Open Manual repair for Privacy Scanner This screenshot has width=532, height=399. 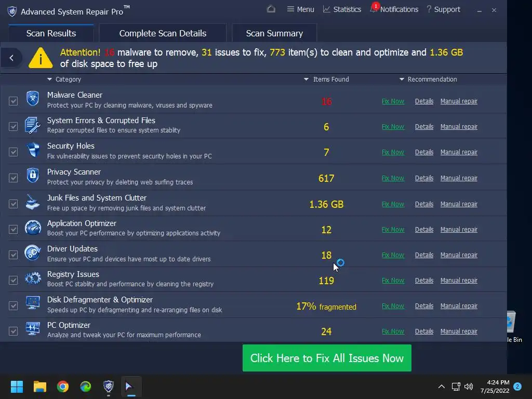[459, 178]
